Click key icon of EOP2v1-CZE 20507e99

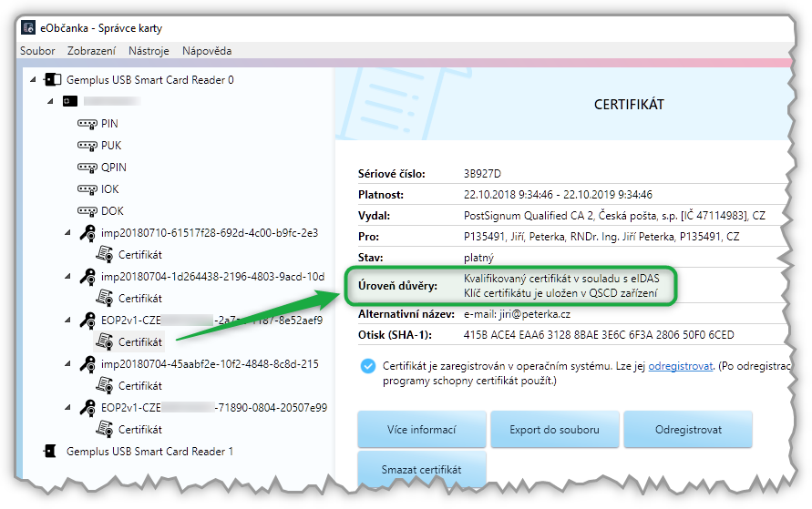87,408
